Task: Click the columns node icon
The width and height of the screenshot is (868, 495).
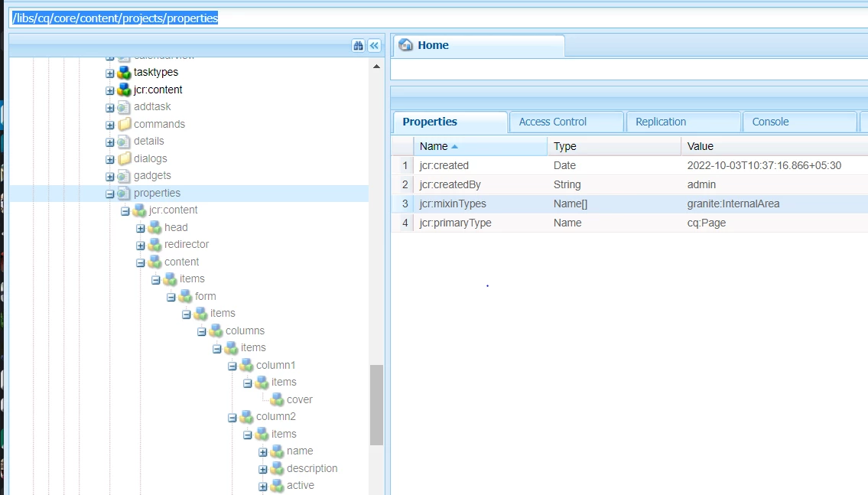Action: [216, 331]
